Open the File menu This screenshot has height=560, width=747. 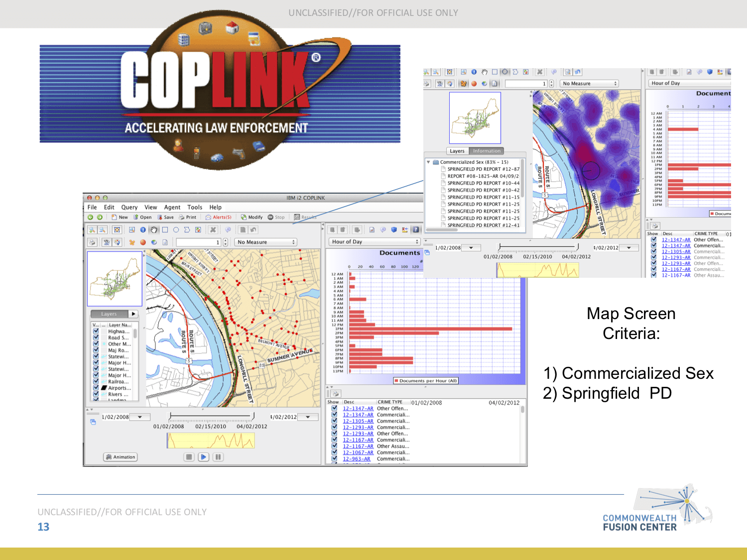(92, 207)
